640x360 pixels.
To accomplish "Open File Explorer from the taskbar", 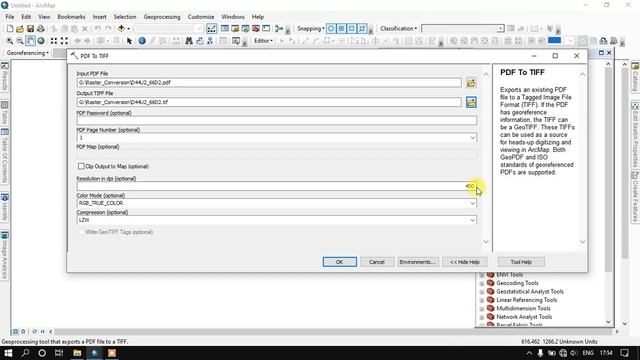I will pos(77,353).
